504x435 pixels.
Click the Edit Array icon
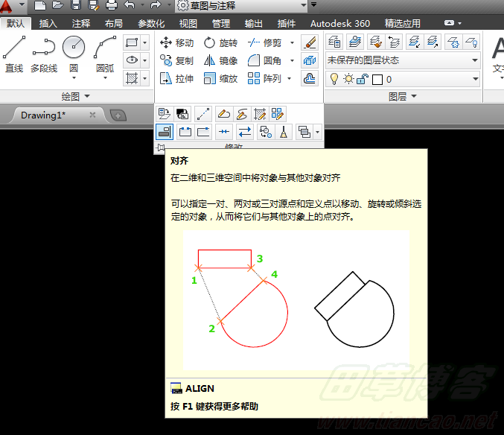coord(277,114)
